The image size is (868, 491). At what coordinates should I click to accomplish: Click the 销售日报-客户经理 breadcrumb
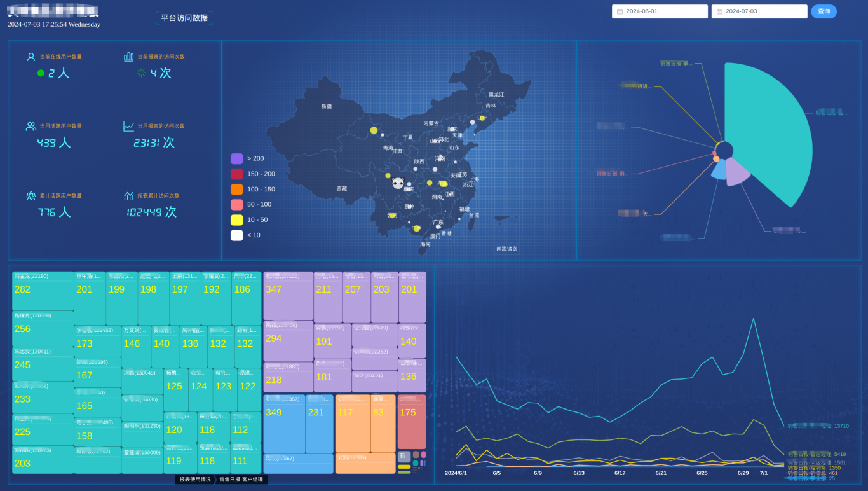coord(241,480)
